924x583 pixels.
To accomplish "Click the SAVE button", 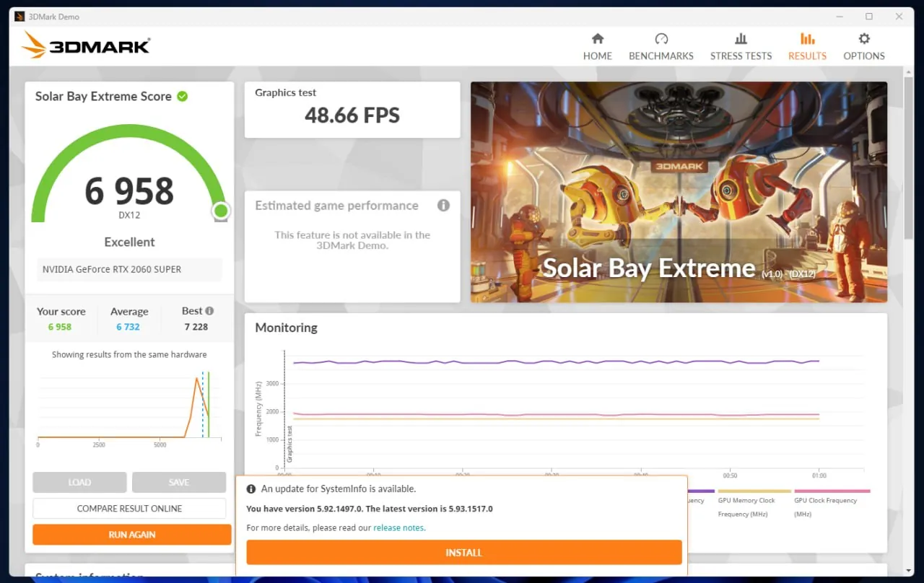I will click(x=179, y=482).
